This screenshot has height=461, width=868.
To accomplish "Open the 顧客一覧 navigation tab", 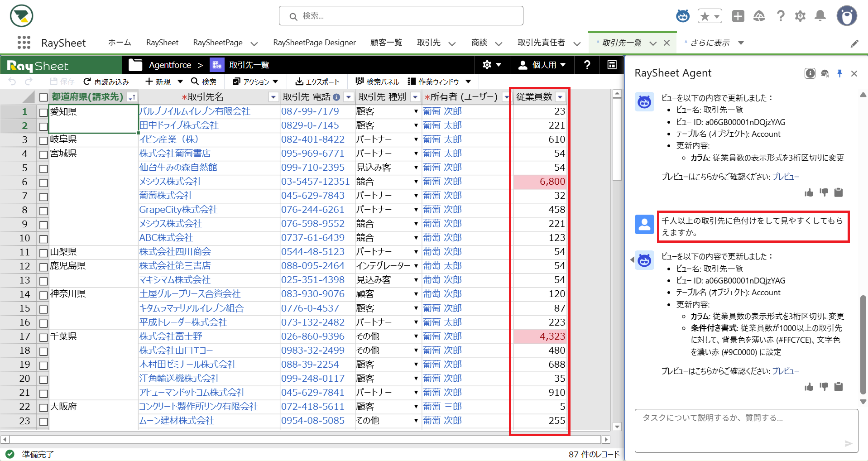I will (x=386, y=43).
